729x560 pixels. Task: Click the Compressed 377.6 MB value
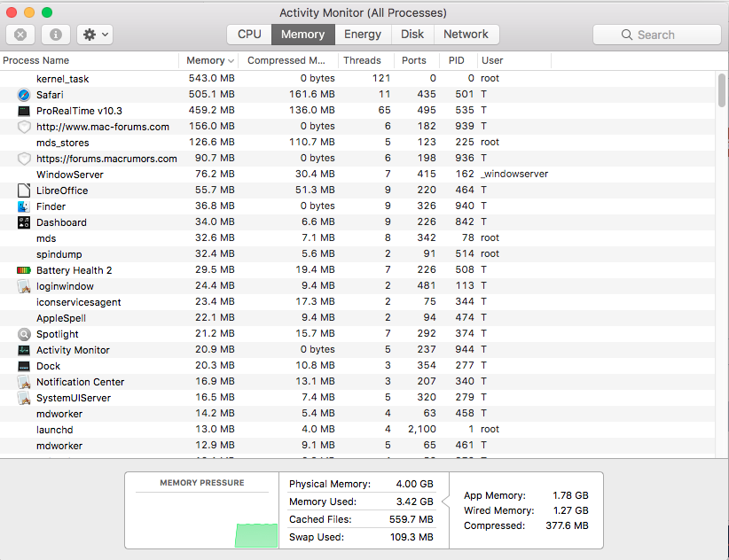(567, 525)
